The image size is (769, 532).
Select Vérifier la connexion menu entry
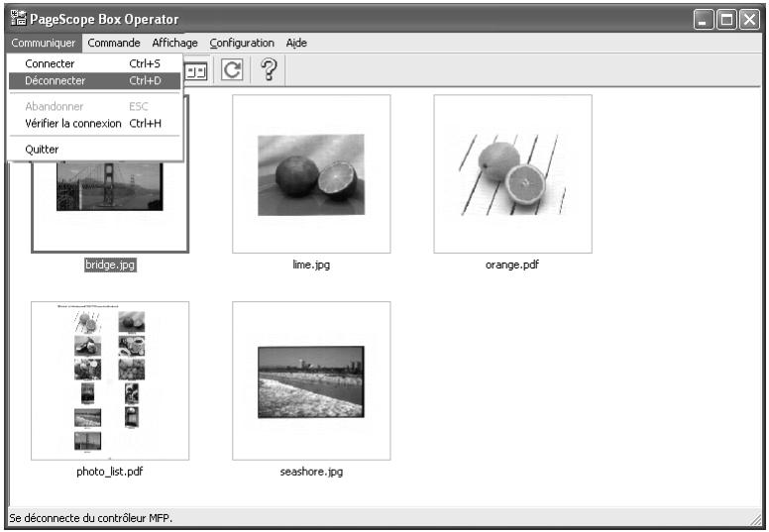pos(94,124)
